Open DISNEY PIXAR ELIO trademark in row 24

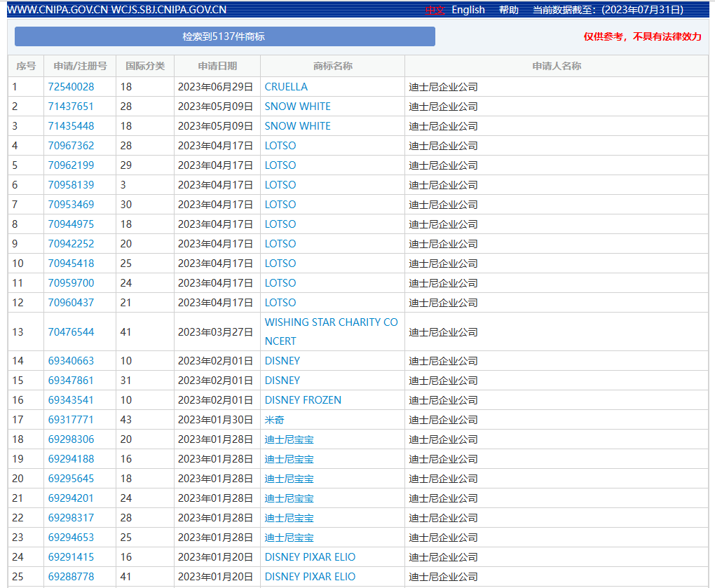(310, 557)
